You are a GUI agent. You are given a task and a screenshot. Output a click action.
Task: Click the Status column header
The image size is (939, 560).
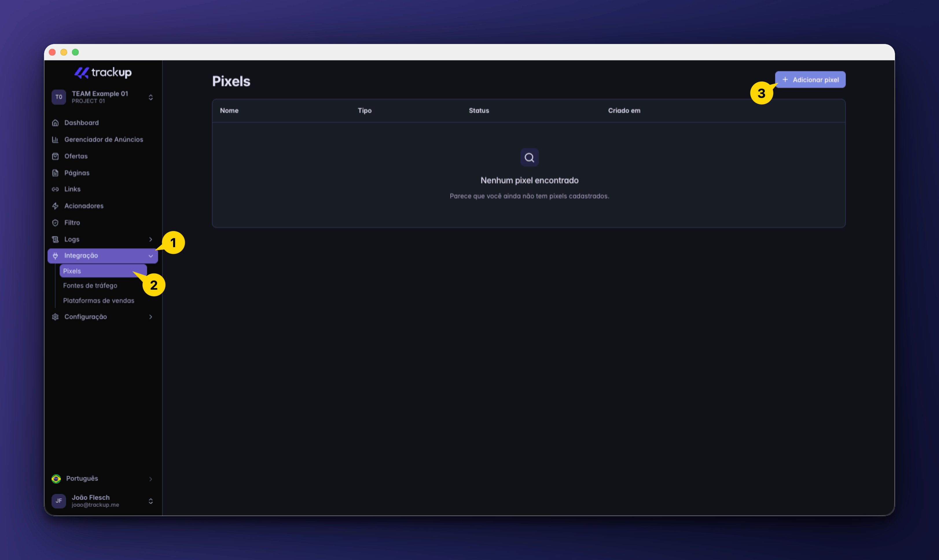point(479,110)
